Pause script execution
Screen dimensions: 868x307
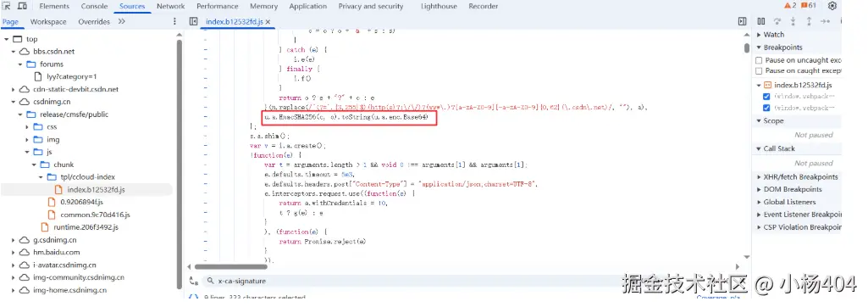tap(761, 21)
